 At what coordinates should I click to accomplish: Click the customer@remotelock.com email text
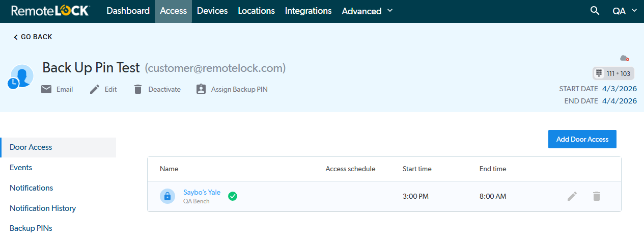pyautogui.click(x=215, y=68)
